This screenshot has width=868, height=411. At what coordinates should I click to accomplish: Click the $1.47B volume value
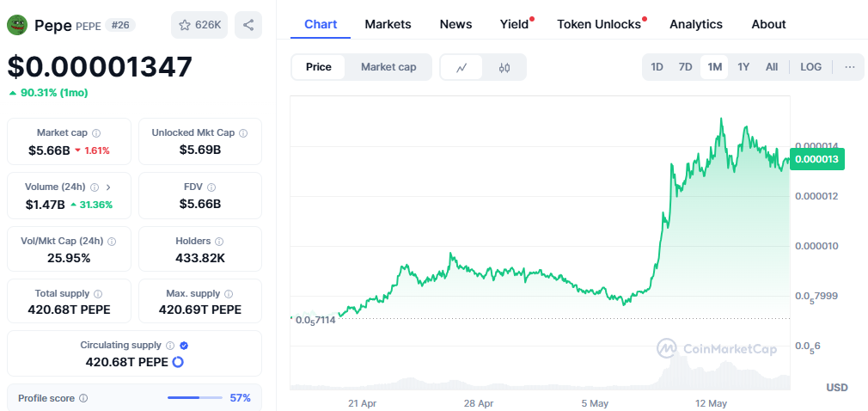click(45, 205)
